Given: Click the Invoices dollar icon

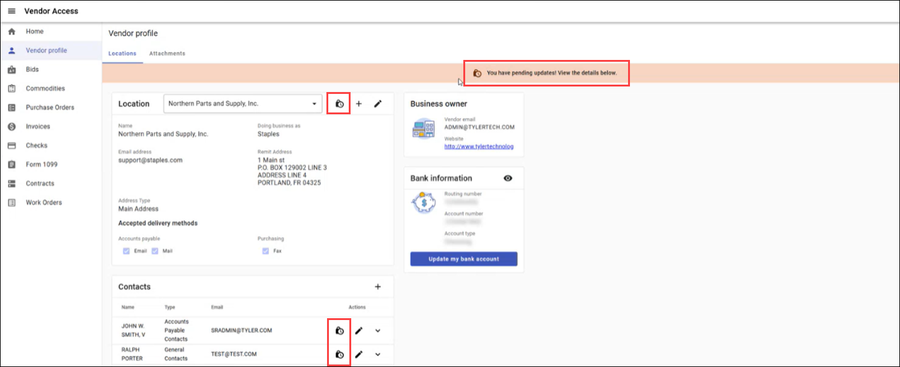Looking at the screenshot, I should [x=11, y=126].
